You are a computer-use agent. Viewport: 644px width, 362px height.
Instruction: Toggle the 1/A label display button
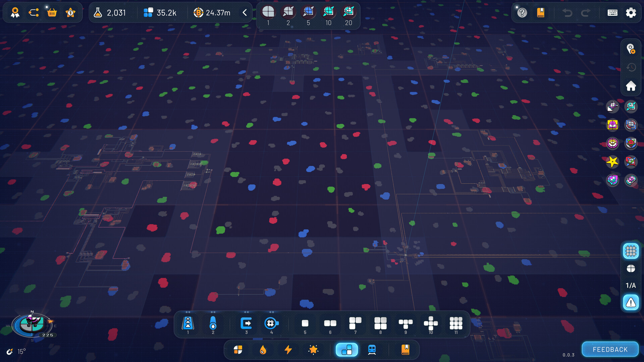[631, 286]
